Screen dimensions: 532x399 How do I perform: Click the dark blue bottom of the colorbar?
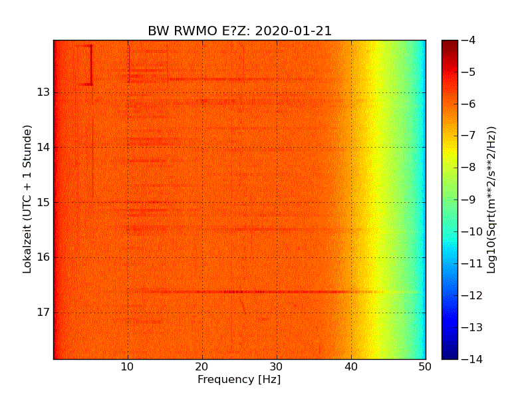tap(450, 351)
